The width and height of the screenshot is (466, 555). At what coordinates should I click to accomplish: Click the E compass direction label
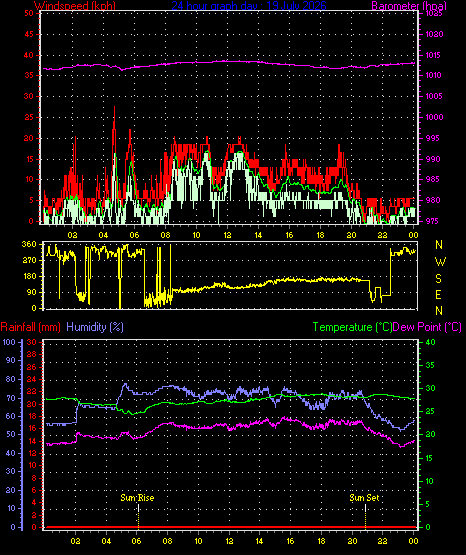438,294
